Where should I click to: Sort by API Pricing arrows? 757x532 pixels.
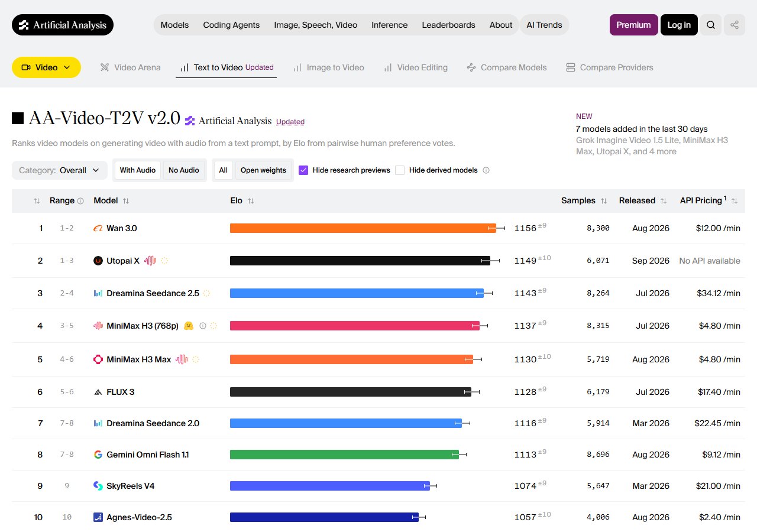(735, 201)
